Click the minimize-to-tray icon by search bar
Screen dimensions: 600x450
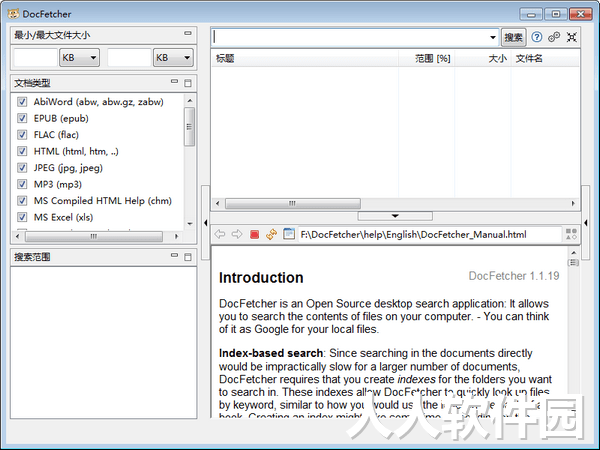tap(572, 37)
